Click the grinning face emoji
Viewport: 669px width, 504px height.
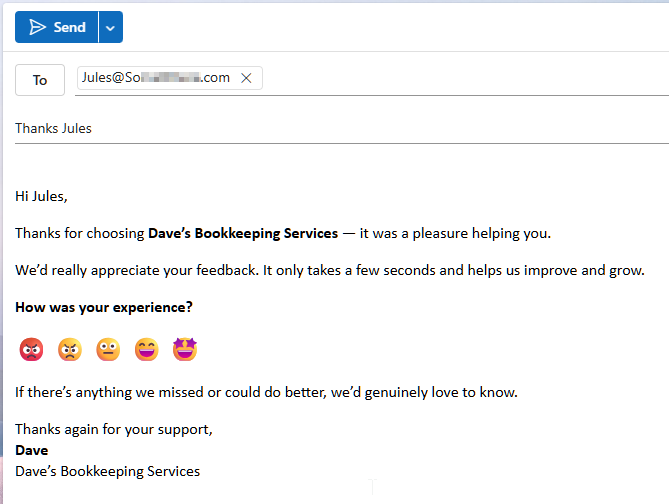(x=147, y=349)
